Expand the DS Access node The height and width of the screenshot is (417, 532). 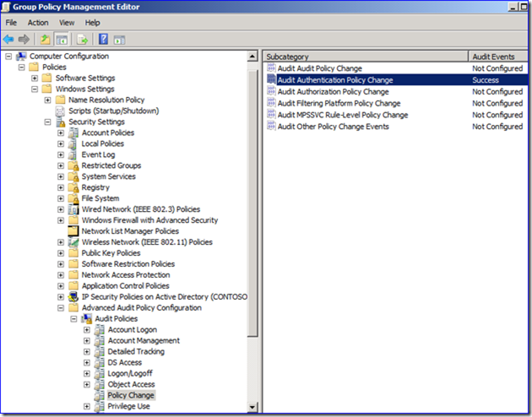[x=87, y=363]
